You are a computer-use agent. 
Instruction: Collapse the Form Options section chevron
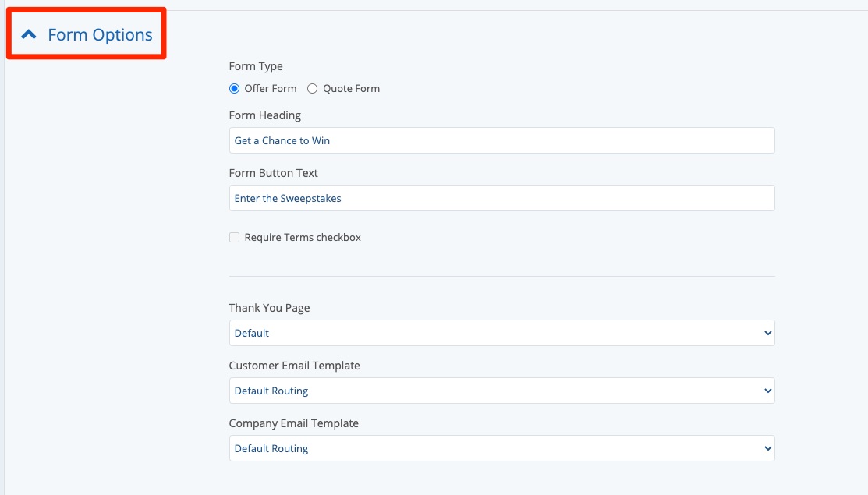(x=29, y=34)
